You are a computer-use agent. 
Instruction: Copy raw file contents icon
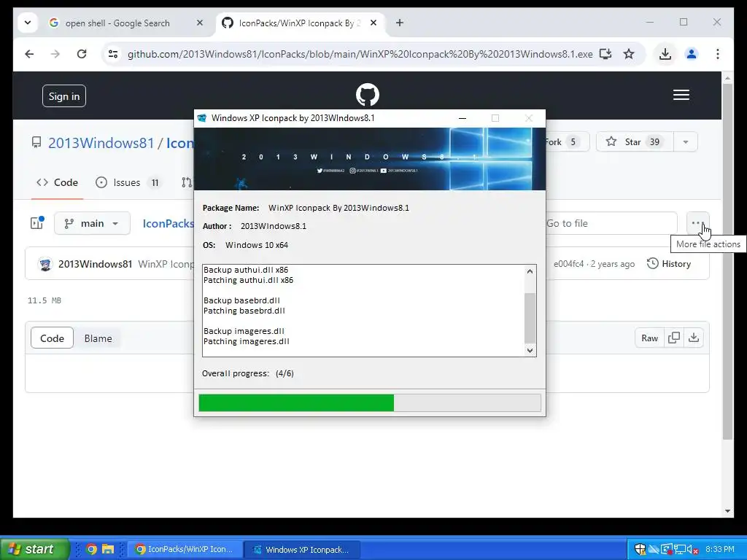point(673,338)
